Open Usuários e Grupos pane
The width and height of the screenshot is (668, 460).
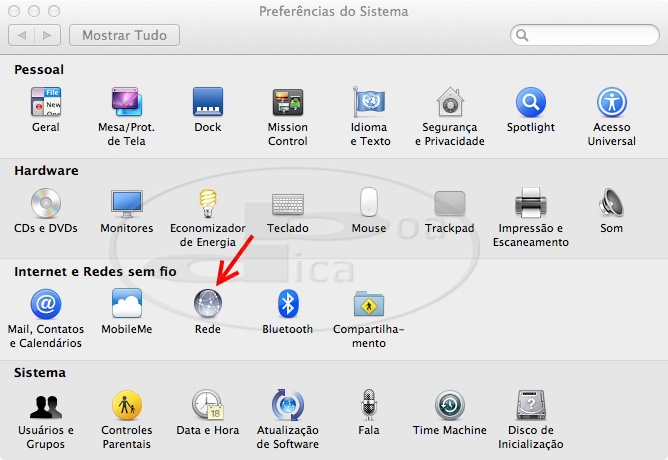click(46, 406)
